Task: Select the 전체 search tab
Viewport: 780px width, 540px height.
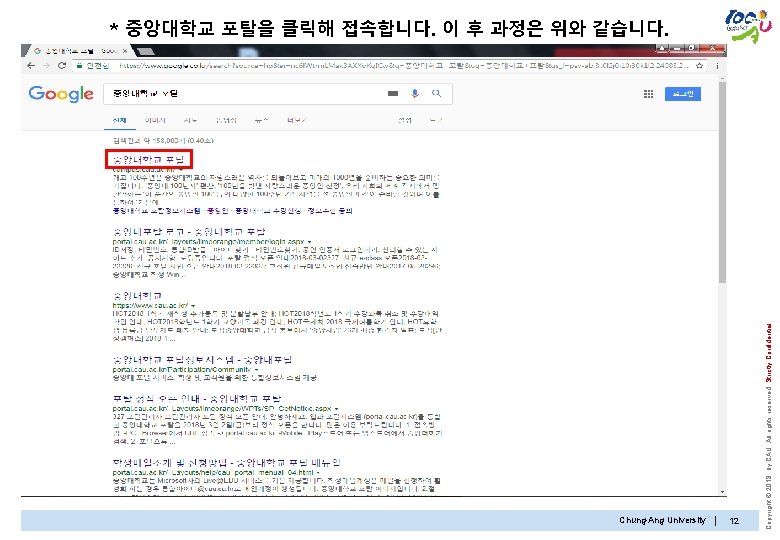Action: pos(119,120)
